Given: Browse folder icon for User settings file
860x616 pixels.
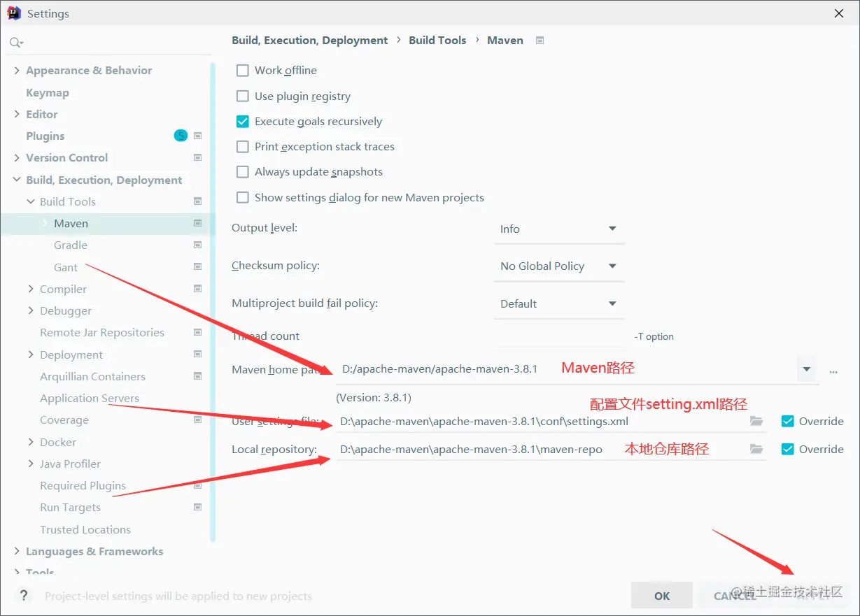Looking at the screenshot, I should coord(756,421).
